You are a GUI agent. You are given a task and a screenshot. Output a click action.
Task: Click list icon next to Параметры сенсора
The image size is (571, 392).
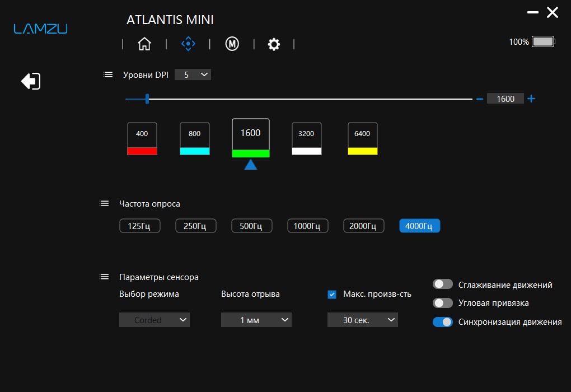pos(104,277)
